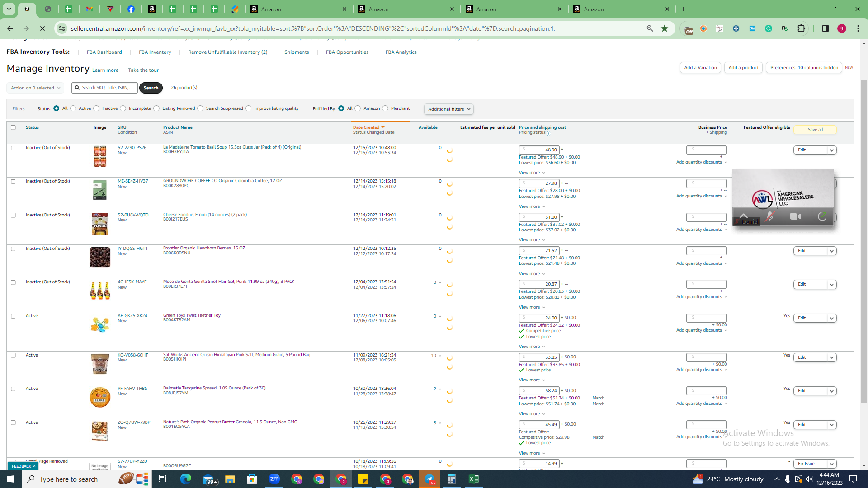Open Excel from the taskbar
868x488 pixels.
coord(474,479)
